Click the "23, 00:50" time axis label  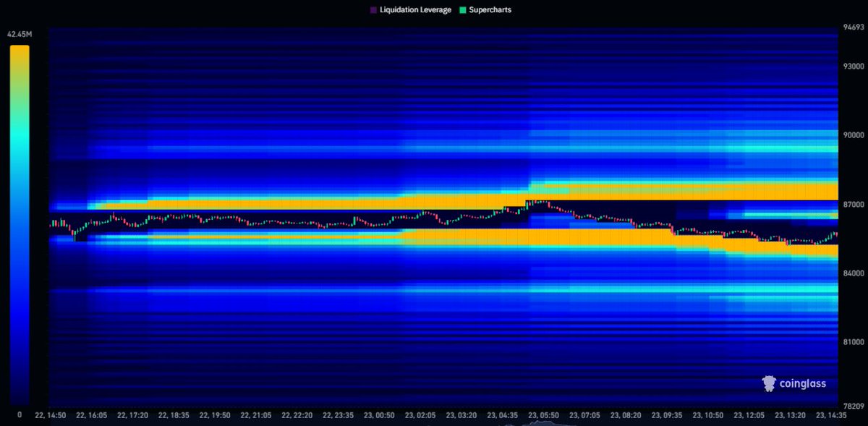point(379,416)
